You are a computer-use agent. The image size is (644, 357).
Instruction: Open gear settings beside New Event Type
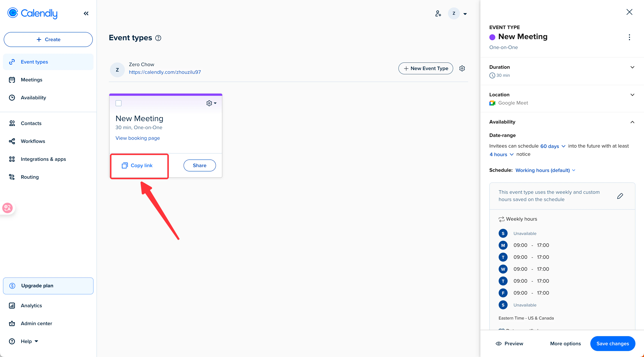(x=462, y=68)
